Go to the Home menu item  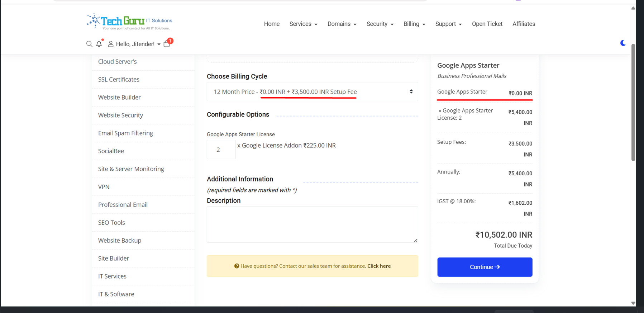[272, 24]
